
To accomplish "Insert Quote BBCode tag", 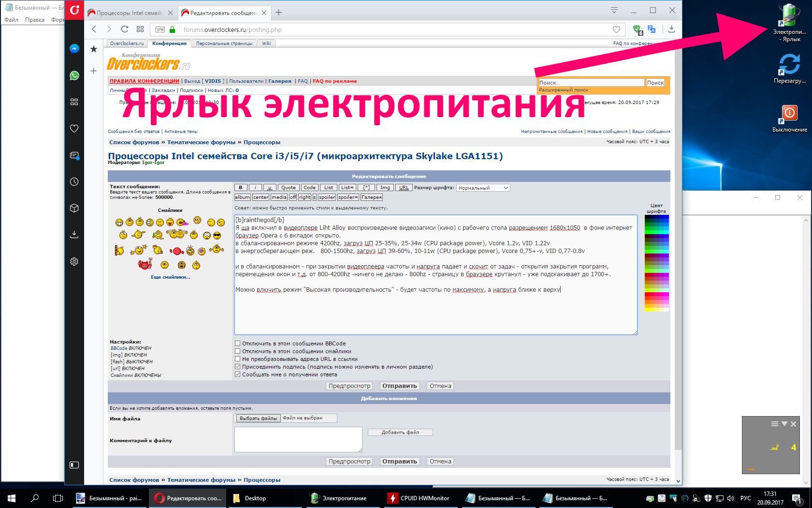I will click(289, 188).
